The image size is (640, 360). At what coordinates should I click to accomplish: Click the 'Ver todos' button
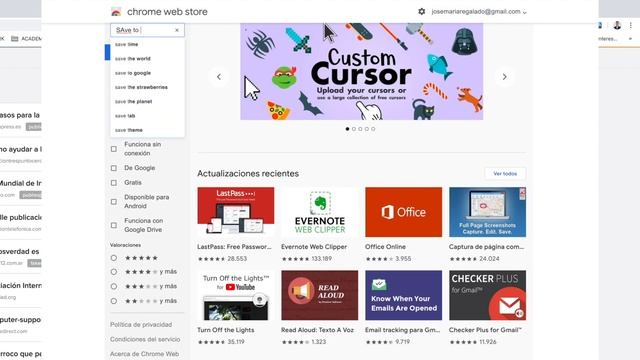click(x=505, y=173)
